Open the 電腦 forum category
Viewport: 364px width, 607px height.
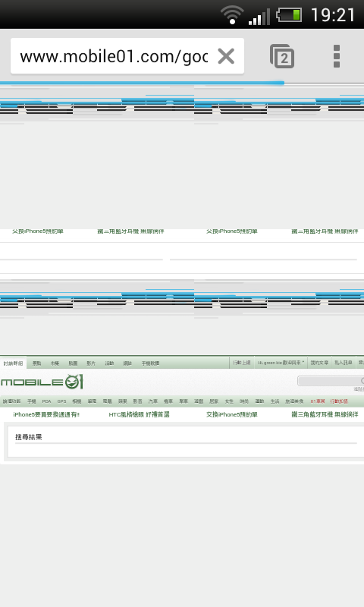click(x=107, y=401)
